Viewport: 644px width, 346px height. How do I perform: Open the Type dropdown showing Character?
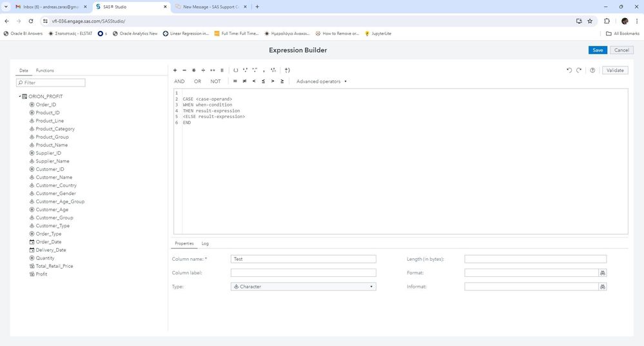(303, 287)
